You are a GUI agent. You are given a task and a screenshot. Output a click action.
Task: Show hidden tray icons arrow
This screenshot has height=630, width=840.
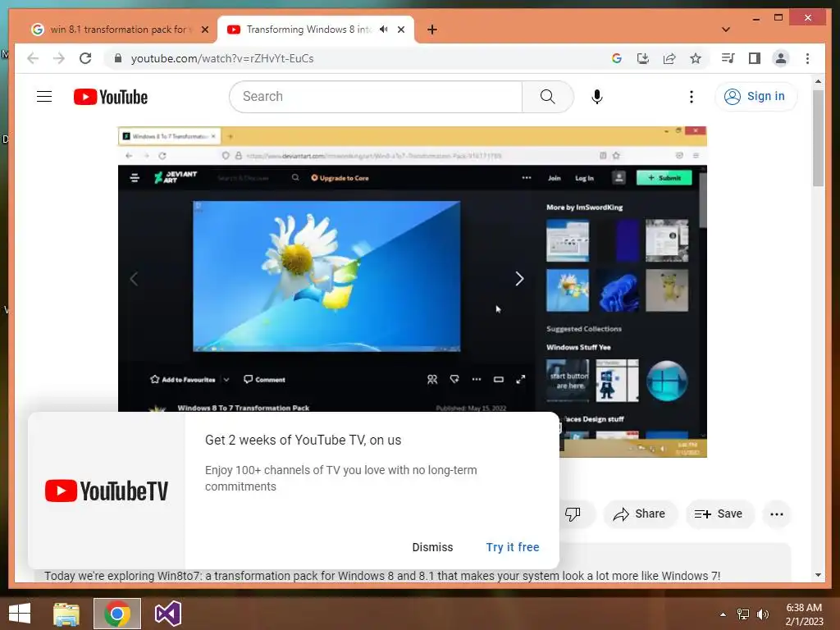pos(723,614)
